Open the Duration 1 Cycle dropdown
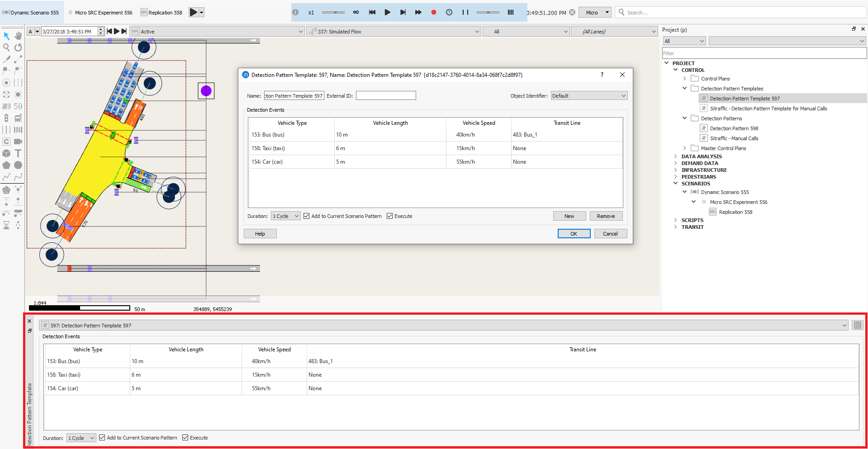The width and height of the screenshot is (868, 449). pyautogui.click(x=285, y=216)
